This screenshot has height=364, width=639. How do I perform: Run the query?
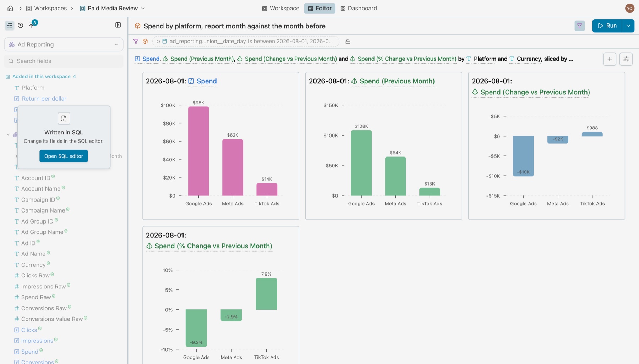pos(607,26)
